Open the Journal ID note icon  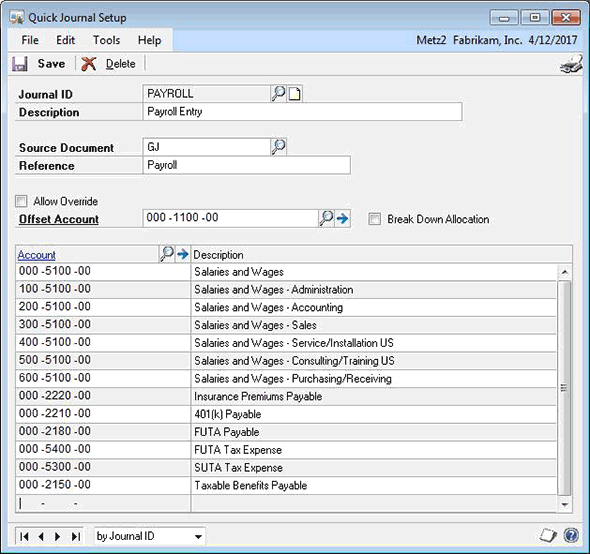coord(295,94)
